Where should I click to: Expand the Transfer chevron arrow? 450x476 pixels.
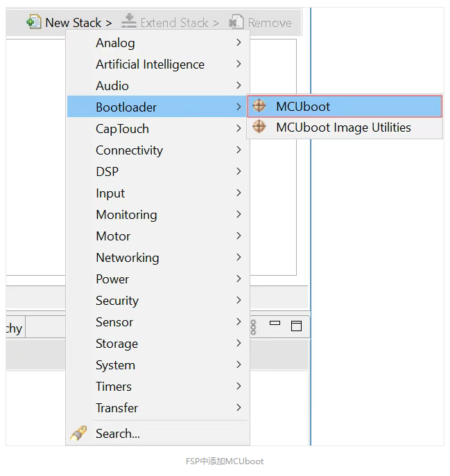click(x=239, y=407)
